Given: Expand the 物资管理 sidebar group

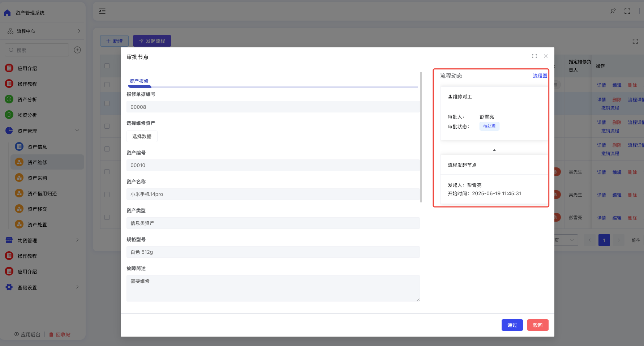Looking at the screenshot, I should pyautogui.click(x=77, y=240).
